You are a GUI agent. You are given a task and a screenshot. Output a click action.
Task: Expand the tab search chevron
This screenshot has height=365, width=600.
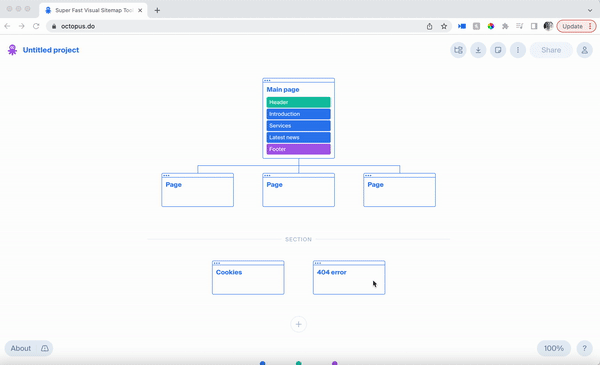point(590,10)
